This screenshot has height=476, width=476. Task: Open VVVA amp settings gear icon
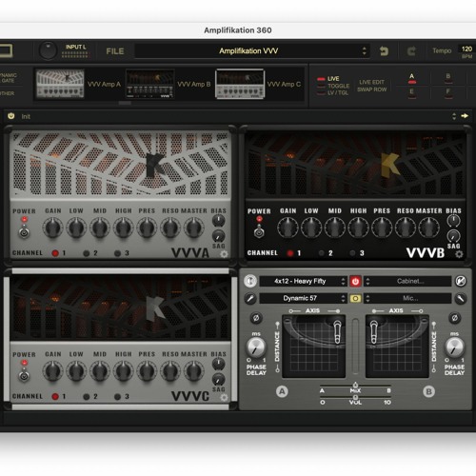click(x=224, y=254)
